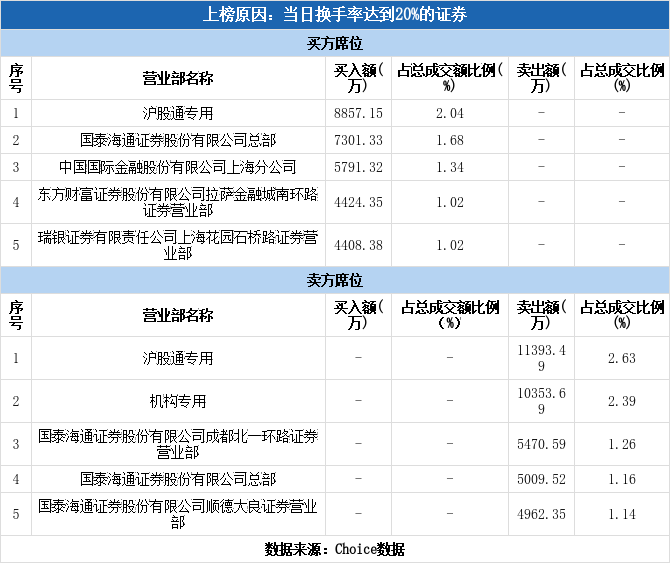Click buy amount 7301.33
Screen dimensions: 670x563
[358, 140]
